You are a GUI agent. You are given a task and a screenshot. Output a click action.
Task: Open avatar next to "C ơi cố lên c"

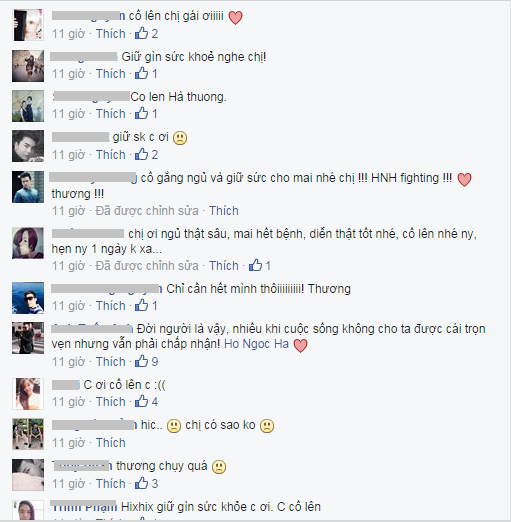pos(28,394)
